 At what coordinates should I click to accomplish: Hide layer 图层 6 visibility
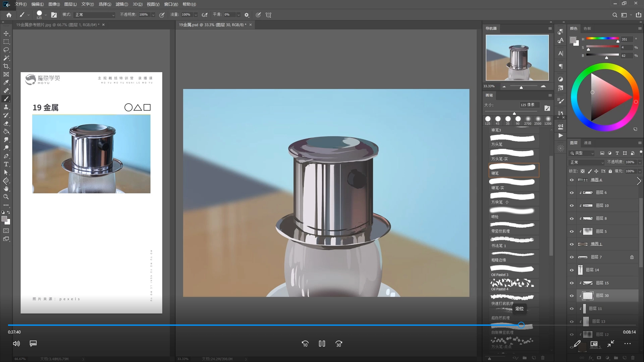(572, 193)
